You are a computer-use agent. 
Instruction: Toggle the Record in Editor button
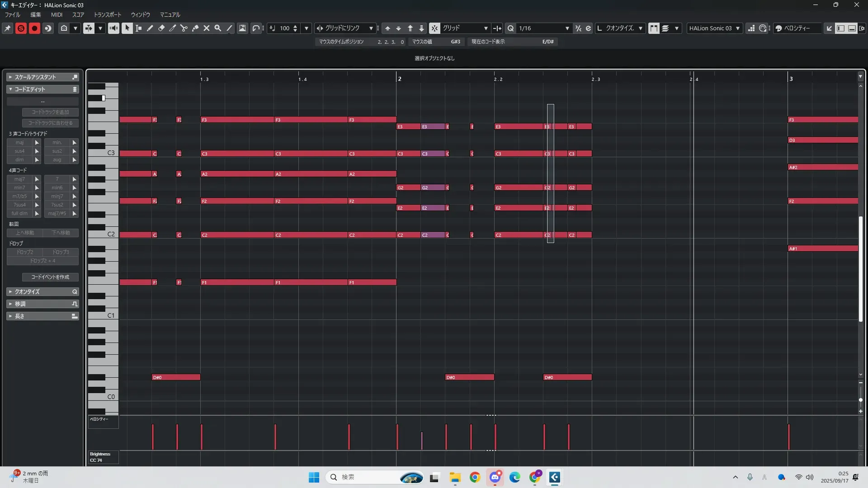[x=34, y=28]
